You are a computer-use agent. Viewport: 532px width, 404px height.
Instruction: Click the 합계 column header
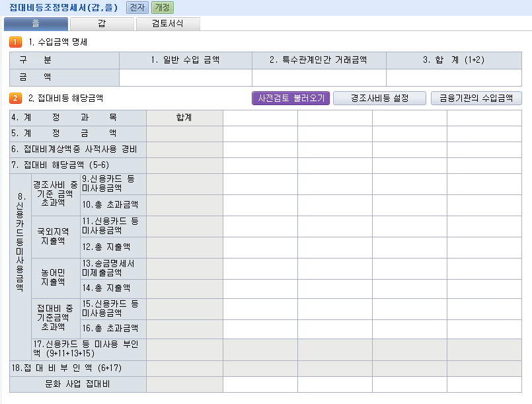(184, 118)
